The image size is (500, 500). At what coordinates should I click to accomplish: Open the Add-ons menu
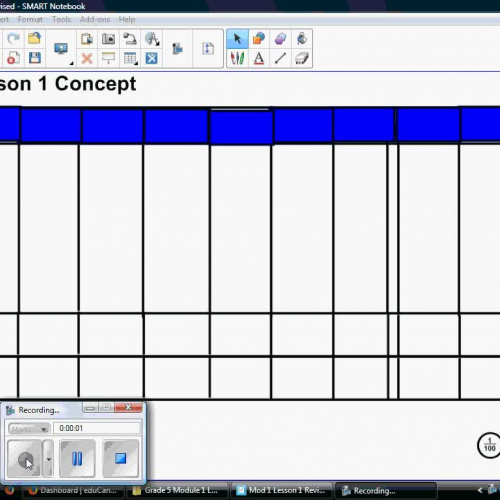[95, 20]
